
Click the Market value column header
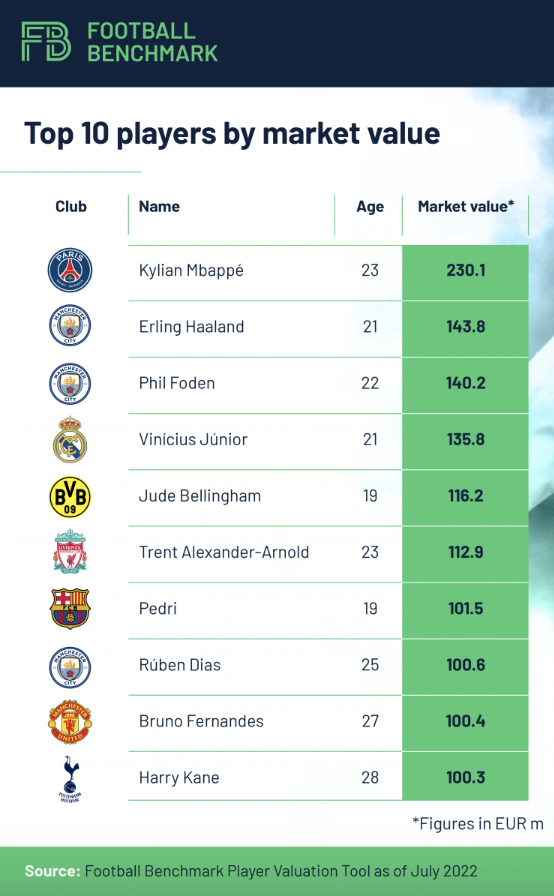pos(465,206)
